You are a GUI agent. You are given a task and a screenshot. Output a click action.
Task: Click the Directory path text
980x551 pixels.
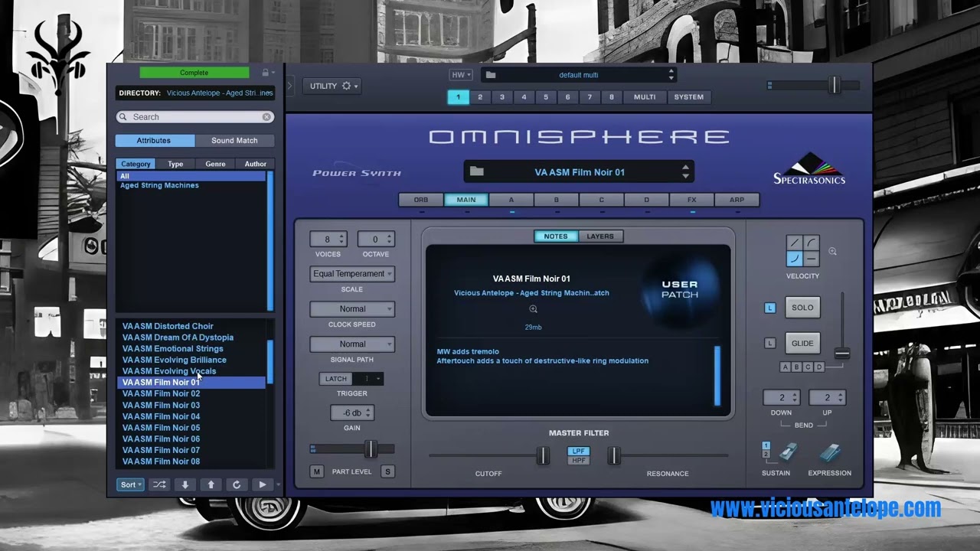(x=219, y=93)
